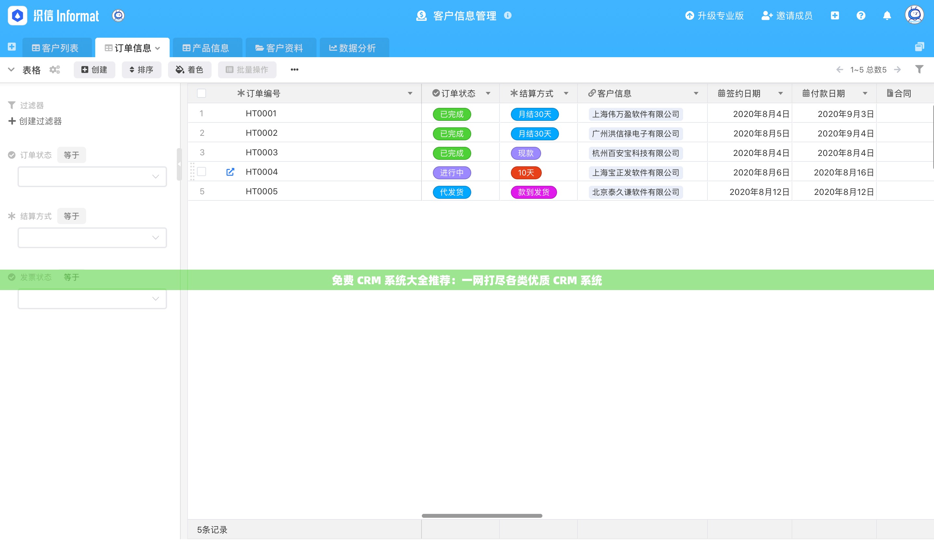Click the 创建 button
Image resolution: width=934 pixels, height=560 pixels.
(x=94, y=70)
